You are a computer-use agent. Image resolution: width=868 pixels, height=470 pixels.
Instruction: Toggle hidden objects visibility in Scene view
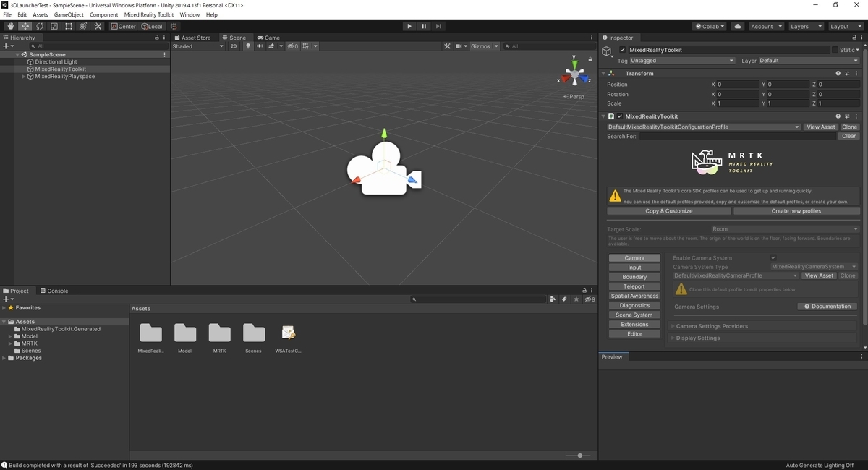(292, 46)
